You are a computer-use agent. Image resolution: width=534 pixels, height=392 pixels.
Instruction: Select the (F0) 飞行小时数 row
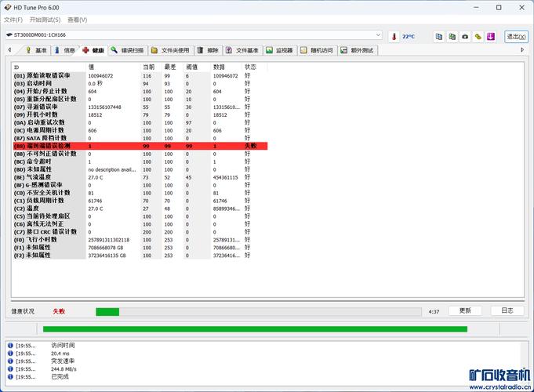(x=140, y=240)
